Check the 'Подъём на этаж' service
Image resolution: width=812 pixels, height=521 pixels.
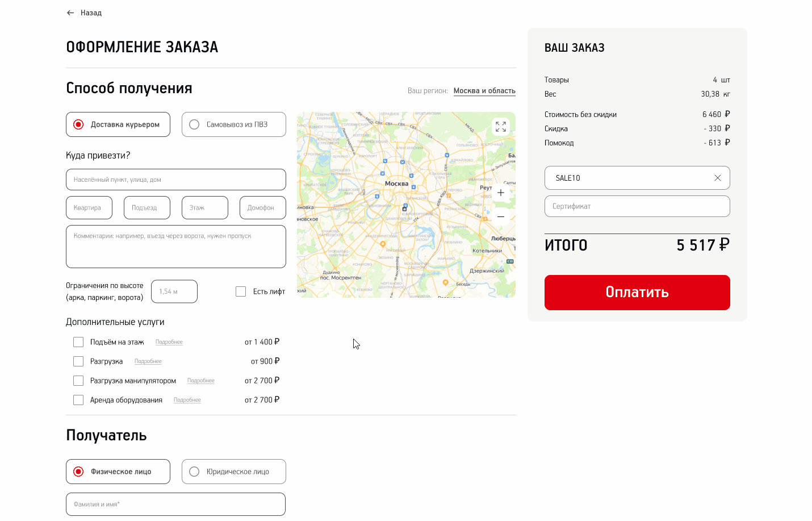(x=78, y=342)
